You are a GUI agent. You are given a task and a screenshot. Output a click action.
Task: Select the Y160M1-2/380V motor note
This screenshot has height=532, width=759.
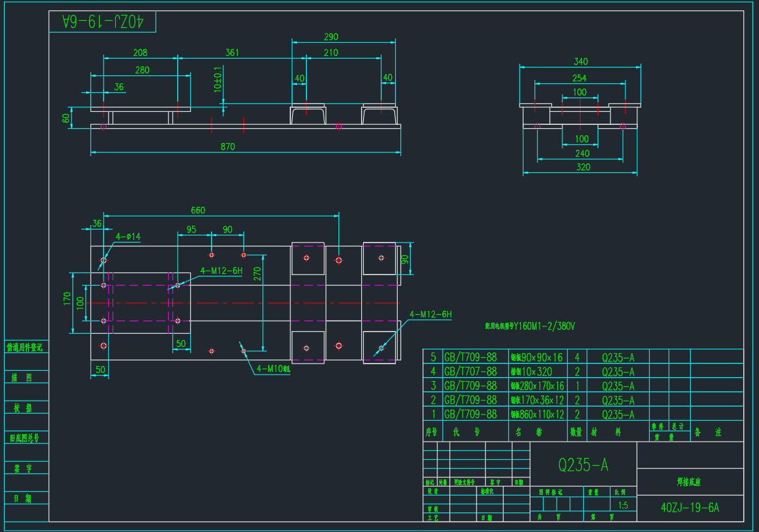531,326
